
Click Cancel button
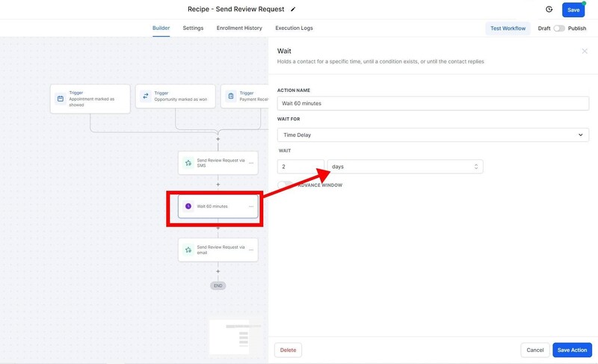tap(535, 350)
